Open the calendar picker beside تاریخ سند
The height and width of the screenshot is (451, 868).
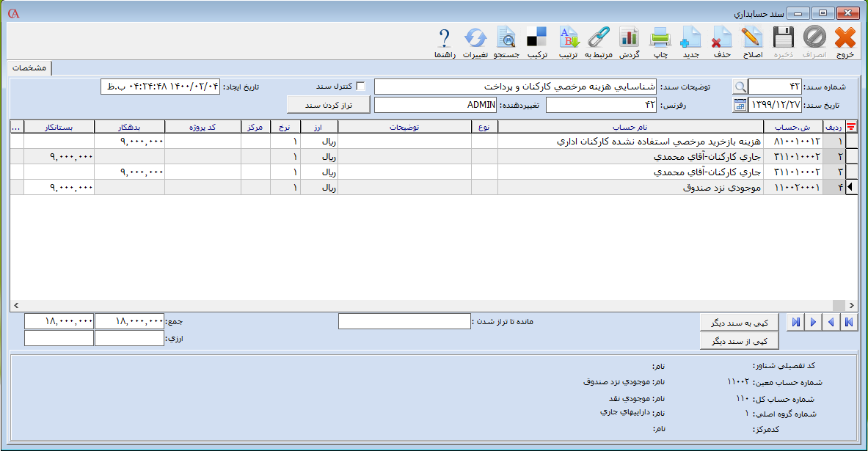[740, 105]
